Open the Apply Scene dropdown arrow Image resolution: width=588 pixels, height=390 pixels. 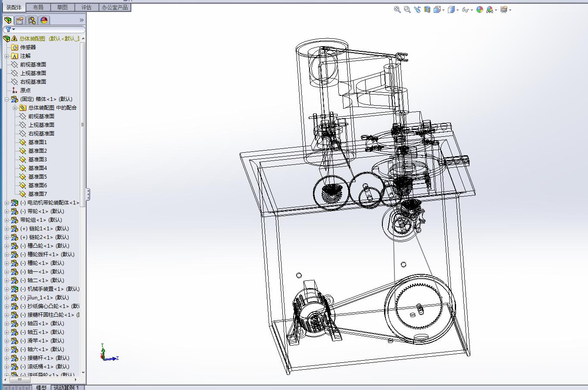pos(496,10)
